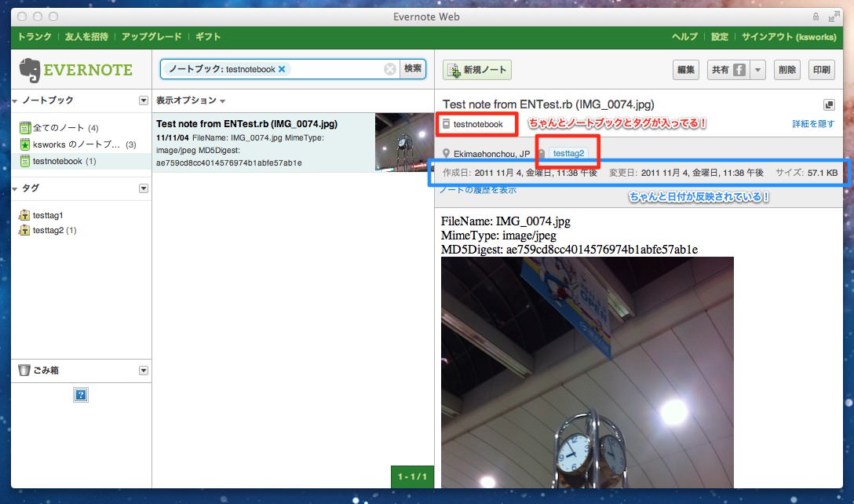
Task: Open the トランク menu item
Action: (35, 37)
